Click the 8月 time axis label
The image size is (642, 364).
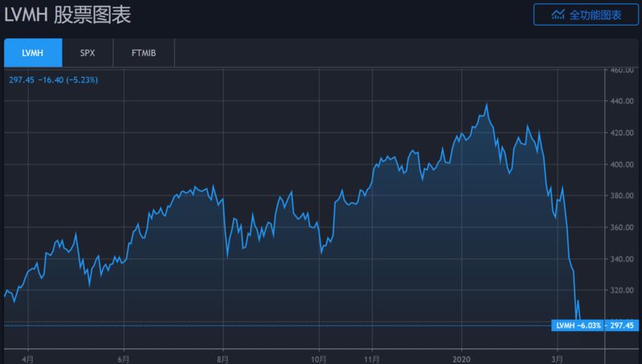click(223, 359)
